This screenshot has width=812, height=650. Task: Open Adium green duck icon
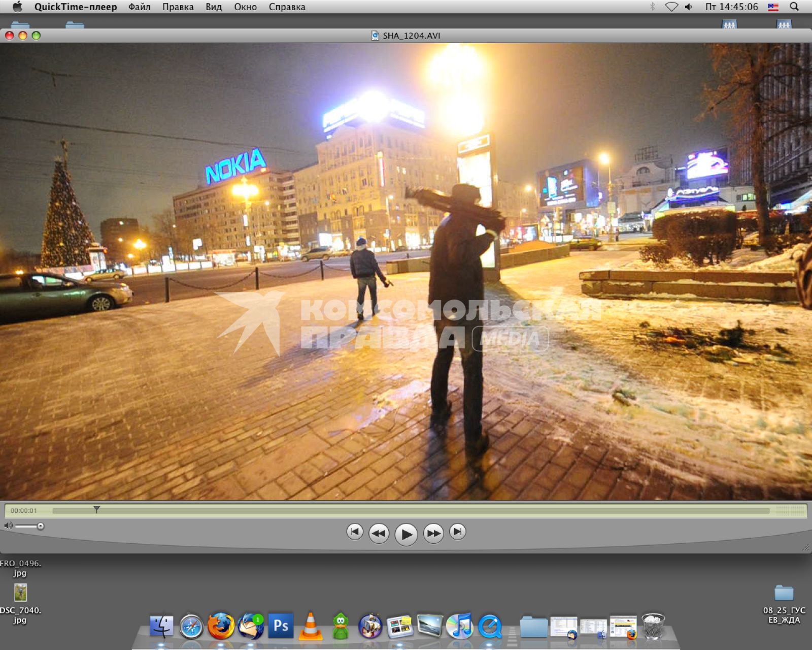341,626
